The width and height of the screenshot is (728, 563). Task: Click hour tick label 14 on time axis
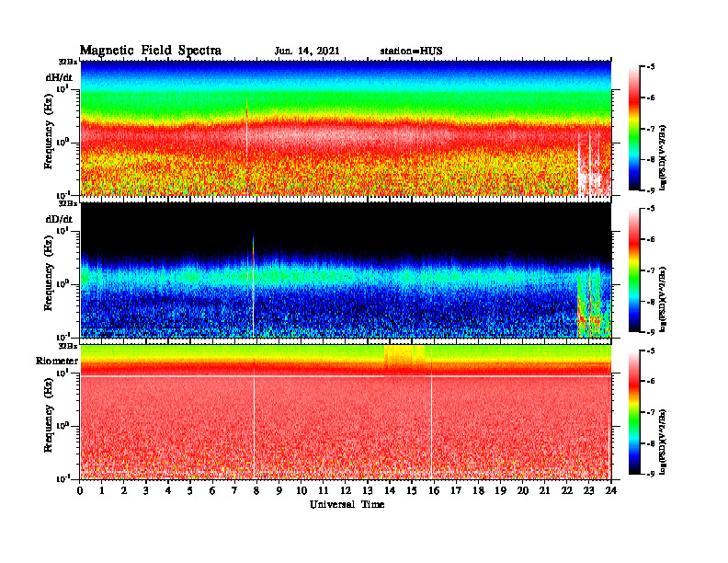pyautogui.click(x=390, y=491)
